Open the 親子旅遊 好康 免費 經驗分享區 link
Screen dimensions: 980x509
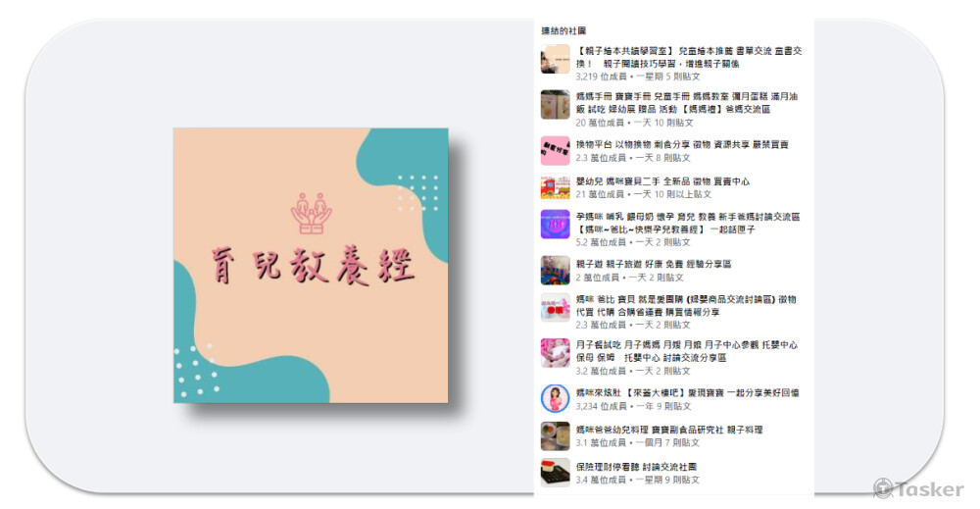point(653,264)
